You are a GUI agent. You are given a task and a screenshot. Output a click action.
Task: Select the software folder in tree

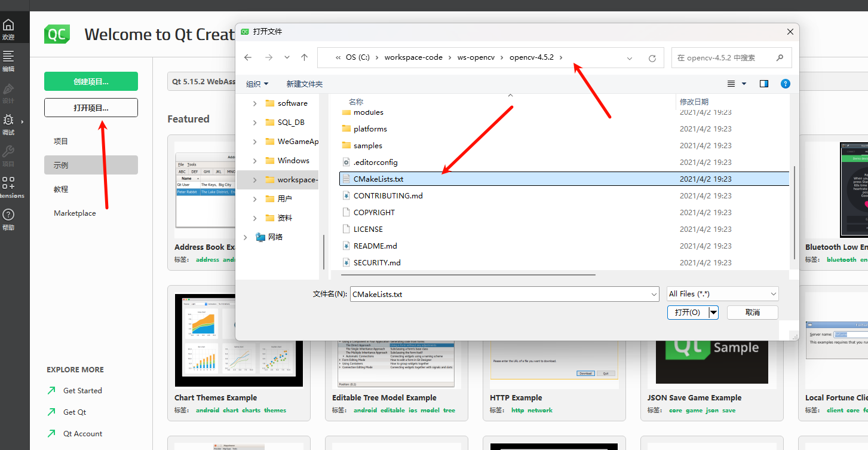point(292,103)
